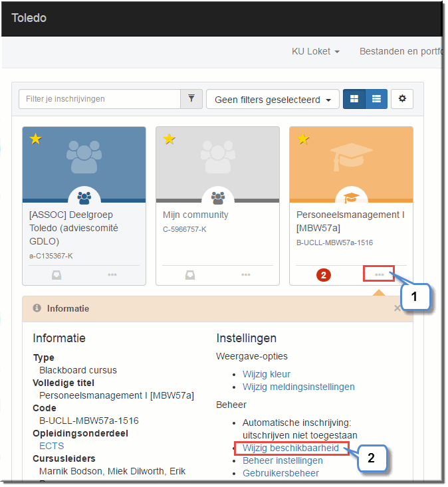Select the C-5966757-K code text
The image size is (448, 487).
click(x=185, y=229)
